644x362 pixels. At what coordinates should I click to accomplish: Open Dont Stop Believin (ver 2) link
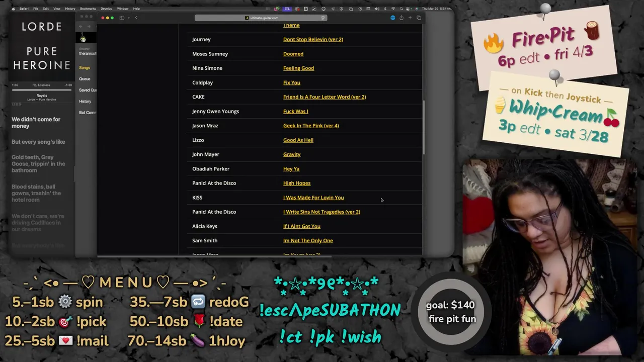click(313, 39)
